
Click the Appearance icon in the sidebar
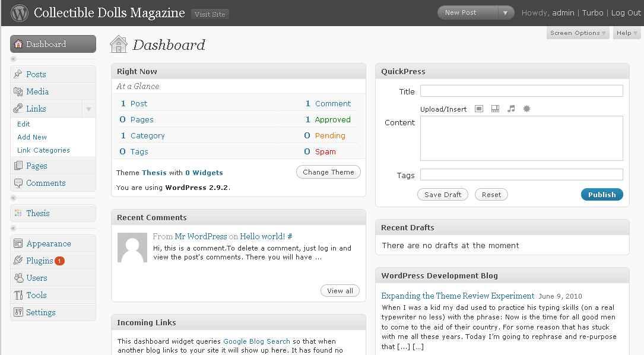pos(18,243)
